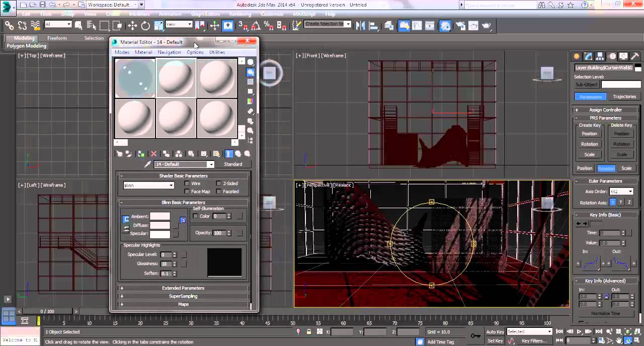644x346 pixels.
Task: Click the Rectangular Selection Region icon
Action: (104, 25)
